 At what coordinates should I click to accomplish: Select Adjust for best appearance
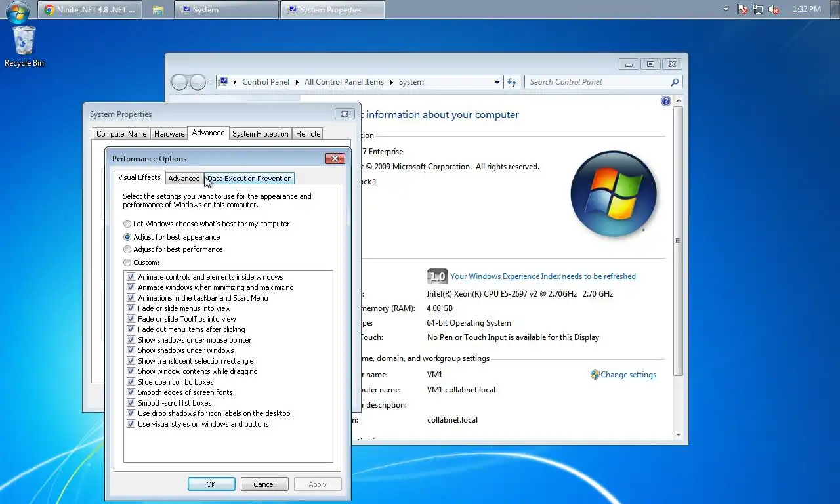pos(173,237)
